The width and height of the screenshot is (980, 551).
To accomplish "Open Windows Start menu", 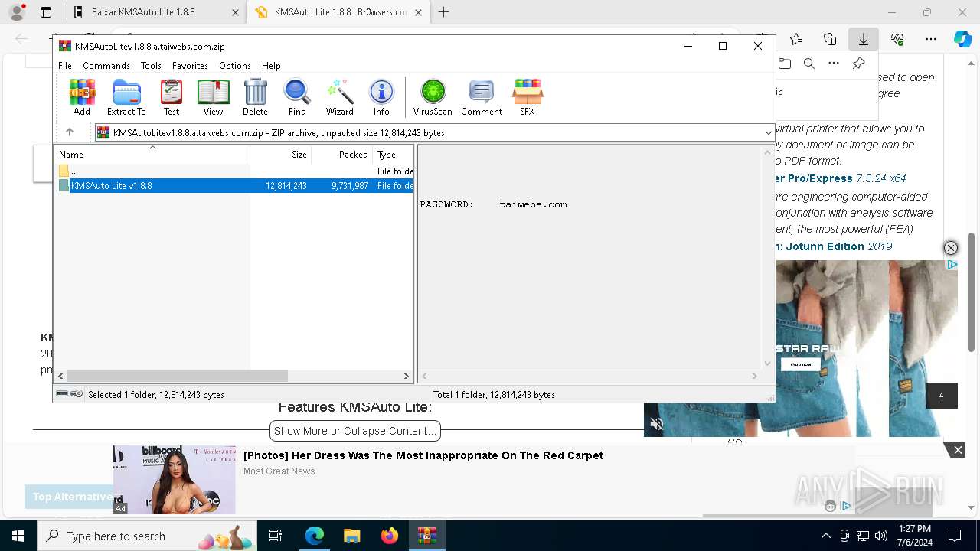I will (18, 536).
